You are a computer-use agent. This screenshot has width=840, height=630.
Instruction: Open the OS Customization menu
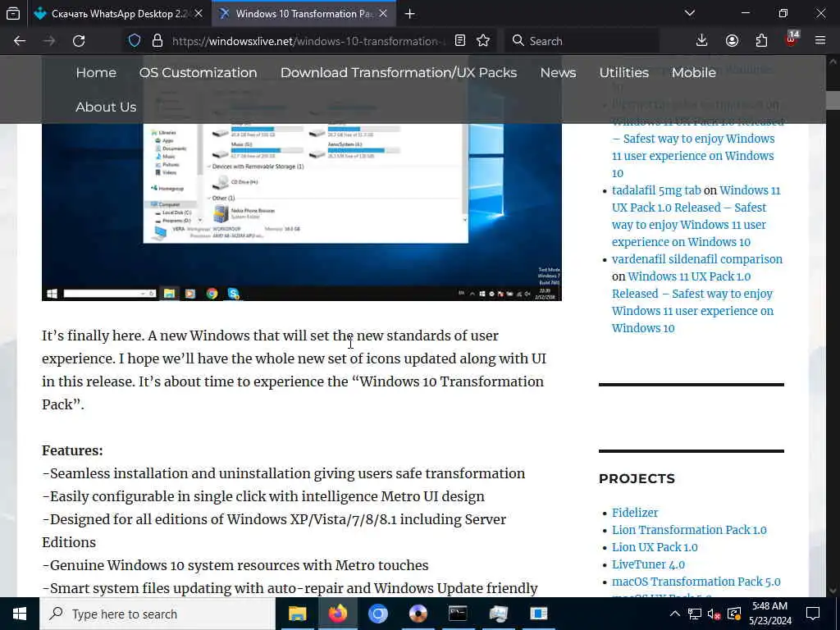[x=199, y=72]
